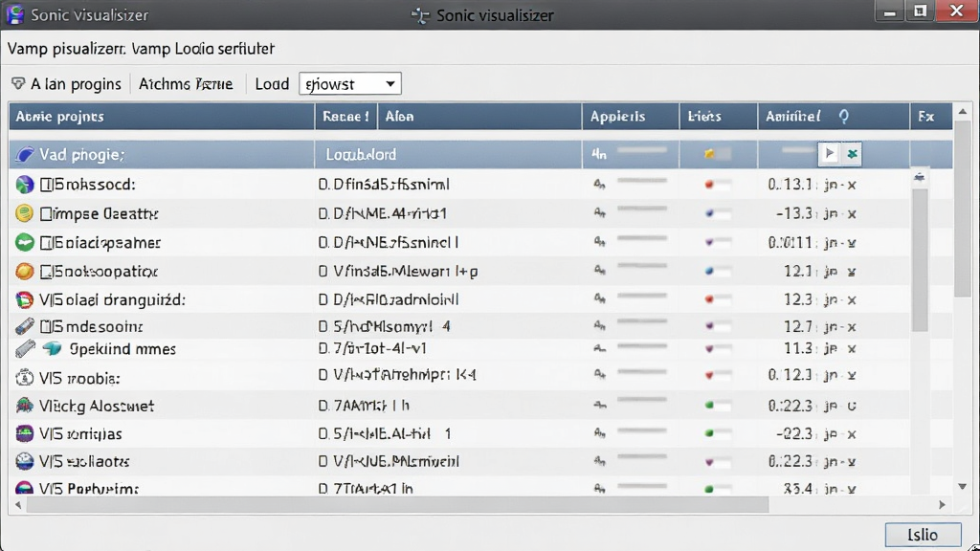Click the slider in the selected 'Vad phogie;' row

point(642,150)
